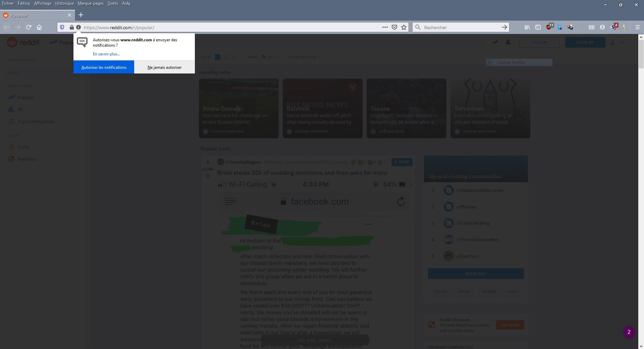This screenshot has height=349, width=644.
Task: Open the Fichier menu
Action: (x=8, y=3)
